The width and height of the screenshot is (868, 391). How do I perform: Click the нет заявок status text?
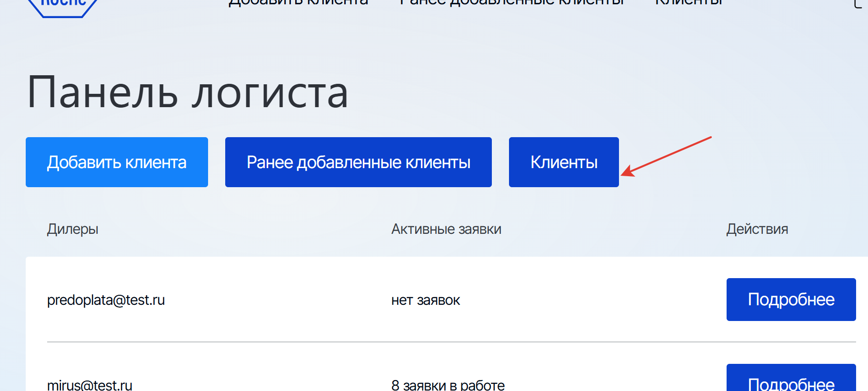(x=426, y=301)
